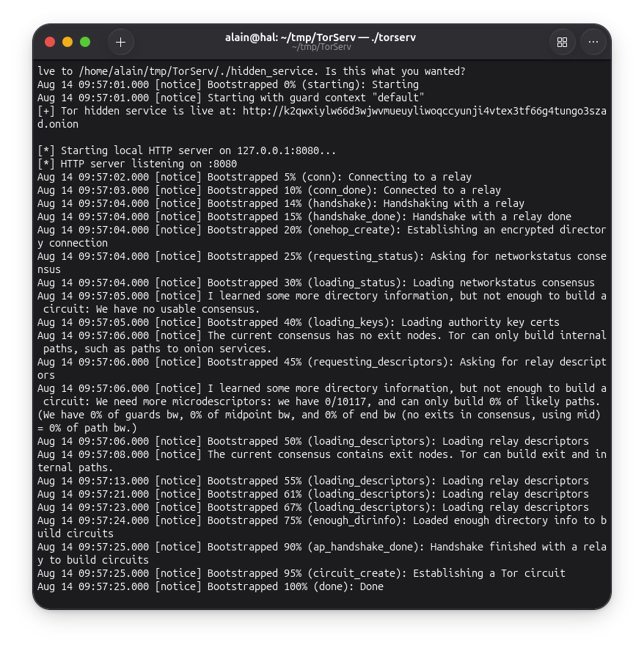Click the 'd.onion' wrapped line end
644x651 pixels.
tap(58, 124)
